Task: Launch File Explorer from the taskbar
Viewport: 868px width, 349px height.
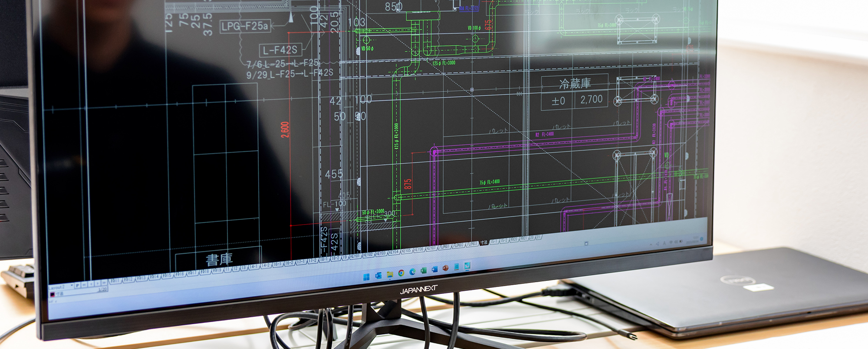Action: [390, 274]
